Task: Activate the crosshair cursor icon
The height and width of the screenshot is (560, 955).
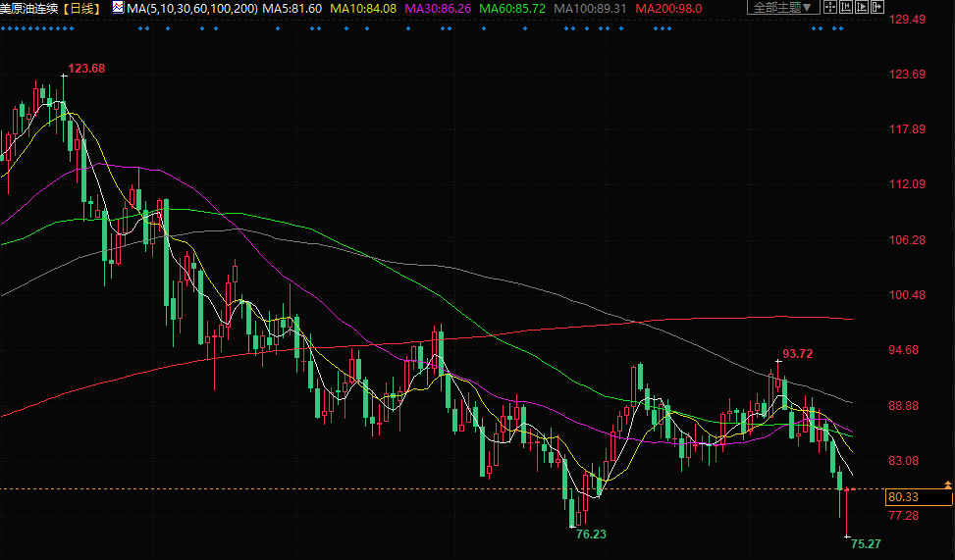Action: [x=830, y=7]
